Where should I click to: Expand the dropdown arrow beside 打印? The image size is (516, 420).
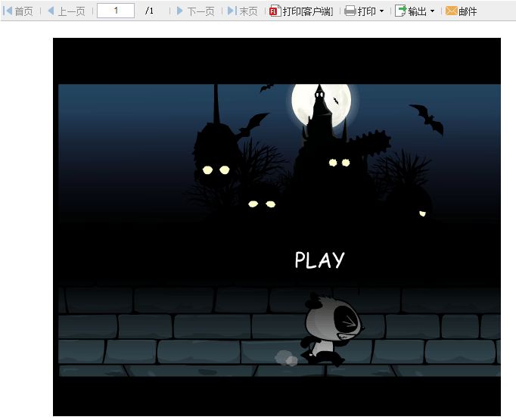click(381, 11)
